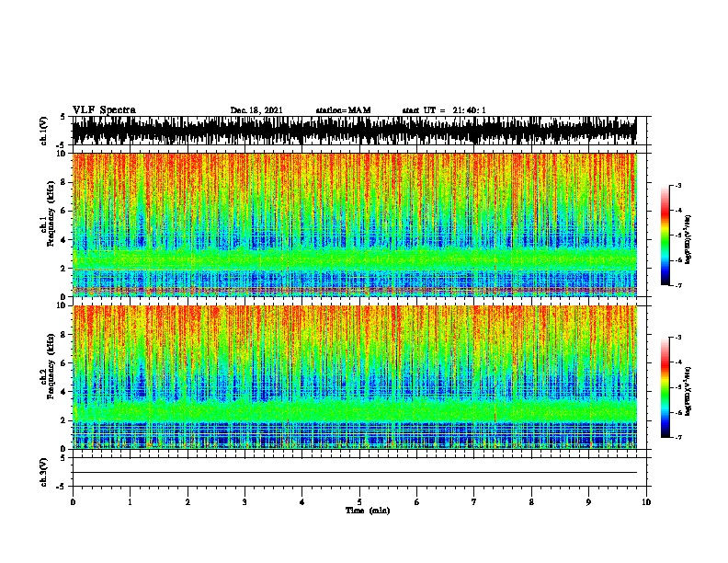Click the ch.1 colorbar log(PSD) unit label
The width and height of the screenshot is (728, 563).
tap(688, 240)
